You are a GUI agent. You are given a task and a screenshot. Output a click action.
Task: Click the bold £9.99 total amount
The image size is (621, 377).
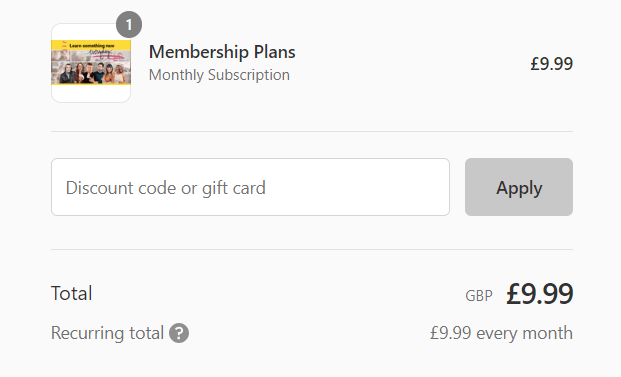pos(539,293)
